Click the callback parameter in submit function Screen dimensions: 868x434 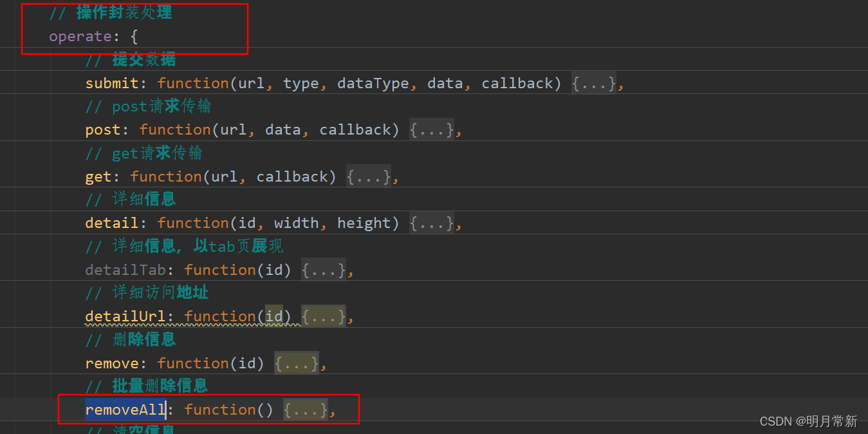(x=517, y=83)
